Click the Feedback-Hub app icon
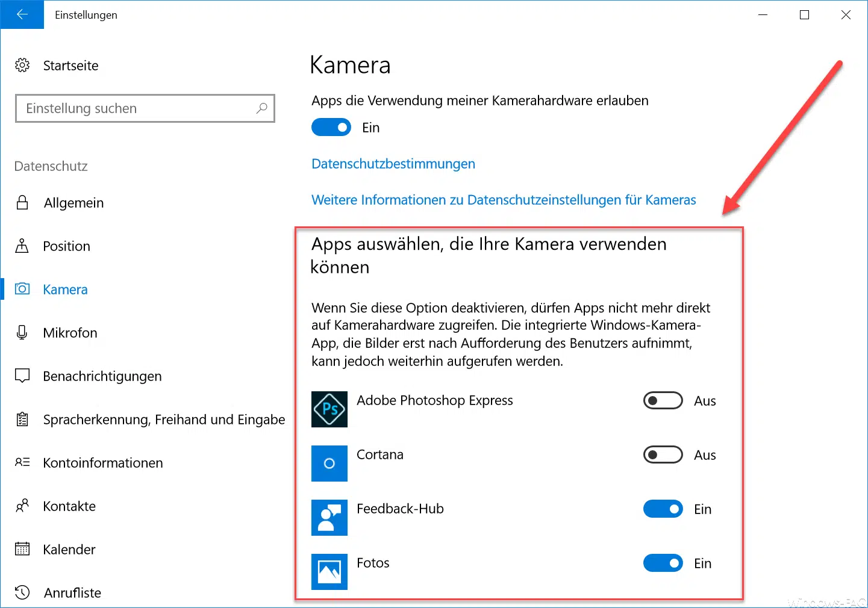The width and height of the screenshot is (868, 608). [x=329, y=518]
